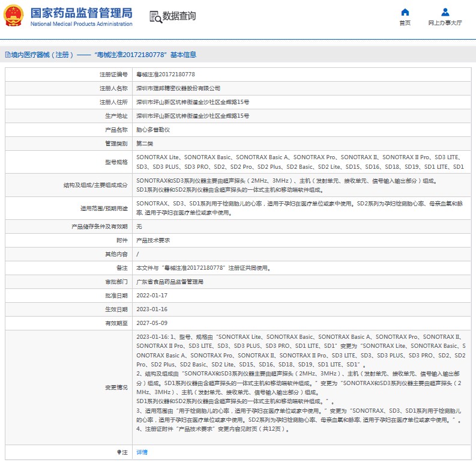Screen dimensions: 476x465
Task: Click the 生效日期 label
Action: pyautogui.click(x=116, y=309)
